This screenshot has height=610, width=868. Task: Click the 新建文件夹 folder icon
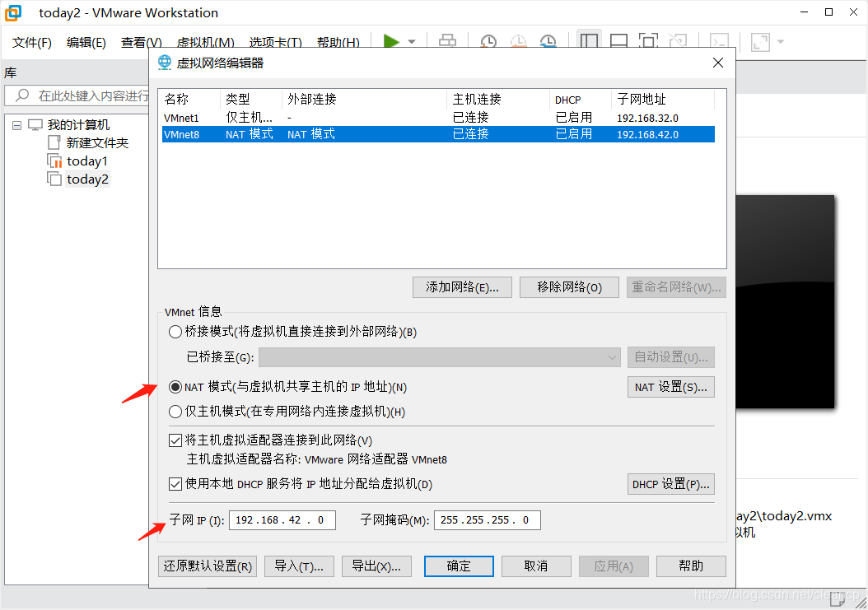pos(54,142)
